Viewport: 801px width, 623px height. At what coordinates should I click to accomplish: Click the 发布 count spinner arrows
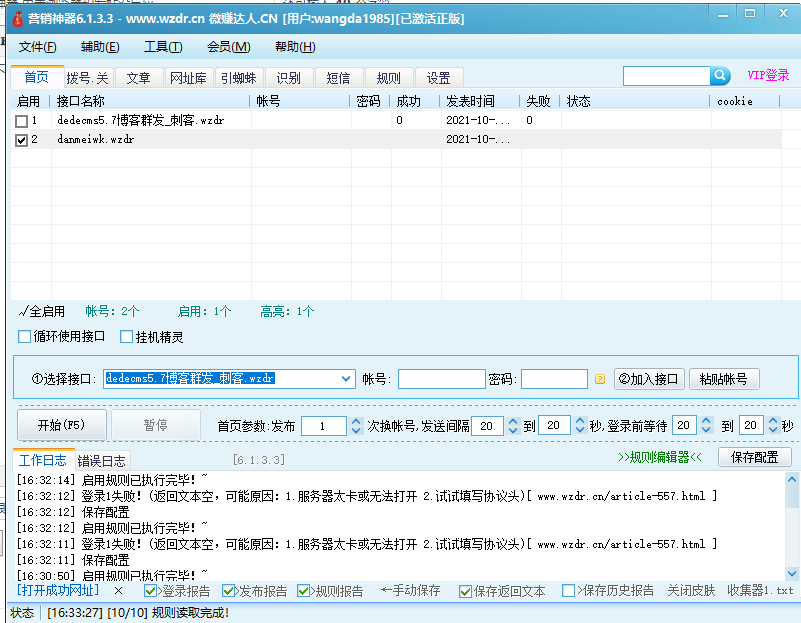point(356,425)
